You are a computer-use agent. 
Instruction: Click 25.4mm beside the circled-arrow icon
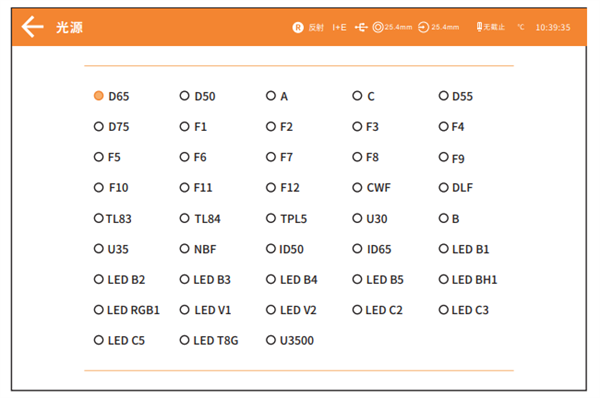(x=445, y=27)
